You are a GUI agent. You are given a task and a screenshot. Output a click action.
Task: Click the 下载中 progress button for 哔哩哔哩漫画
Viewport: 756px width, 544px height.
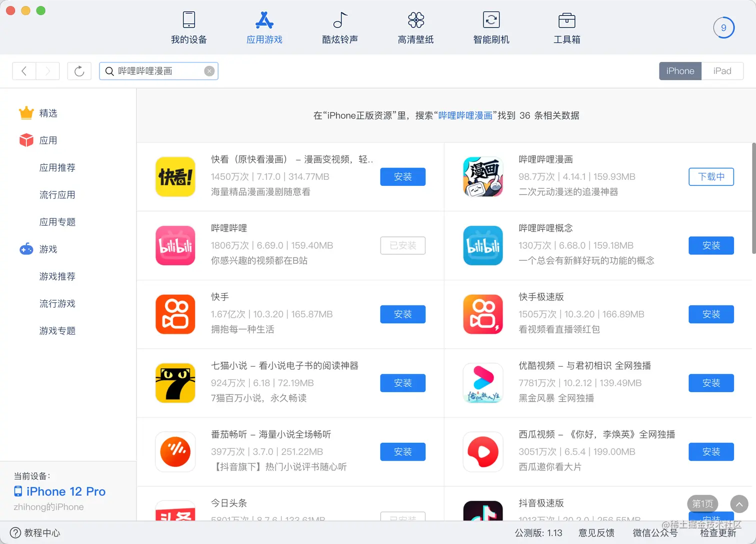point(711,176)
